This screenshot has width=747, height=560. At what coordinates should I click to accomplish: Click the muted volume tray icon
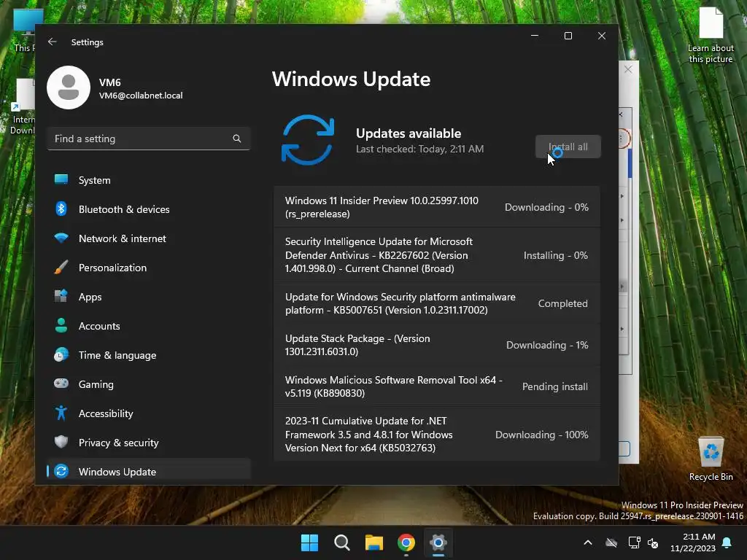[653, 542]
